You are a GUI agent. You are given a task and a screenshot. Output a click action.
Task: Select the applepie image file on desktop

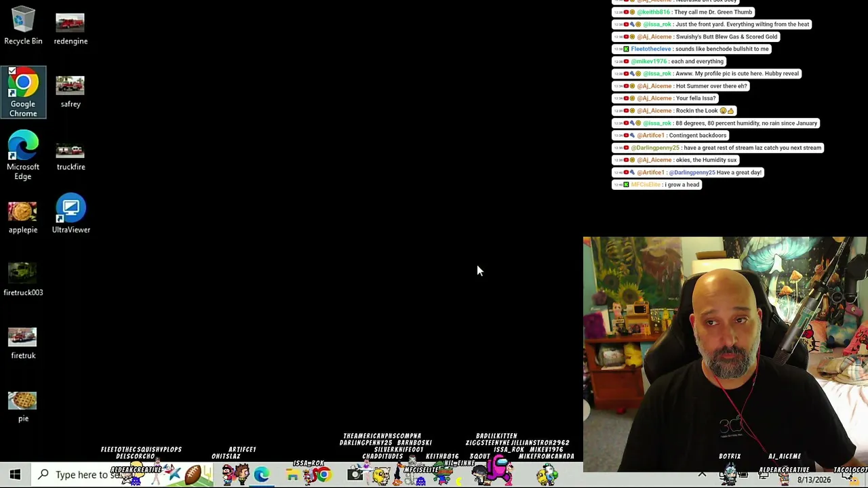click(23, 218)
